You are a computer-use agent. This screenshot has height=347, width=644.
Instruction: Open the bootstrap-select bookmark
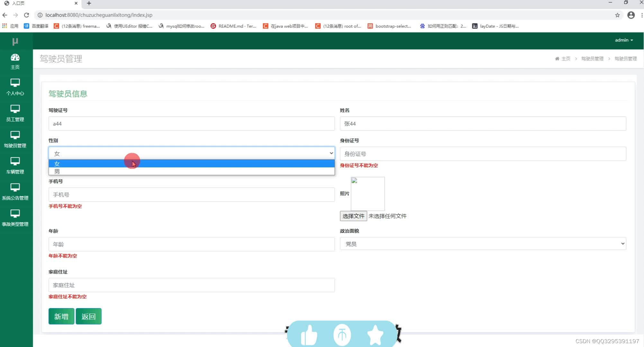(389, 26)
